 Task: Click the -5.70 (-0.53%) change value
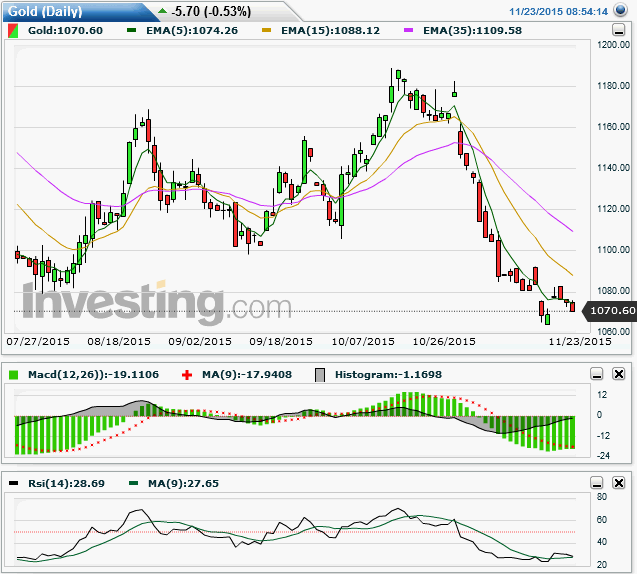coord(211,11)
